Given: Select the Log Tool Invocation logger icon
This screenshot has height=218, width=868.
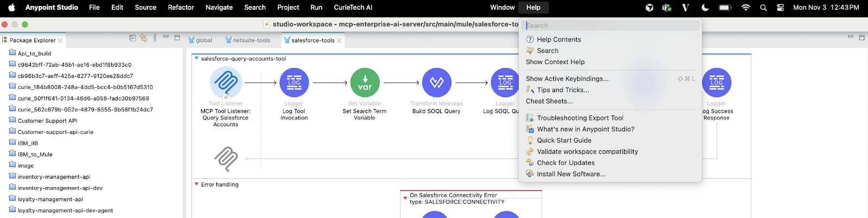Looking at the screenshot, I should pyautogui.click(x=294, y=82).
